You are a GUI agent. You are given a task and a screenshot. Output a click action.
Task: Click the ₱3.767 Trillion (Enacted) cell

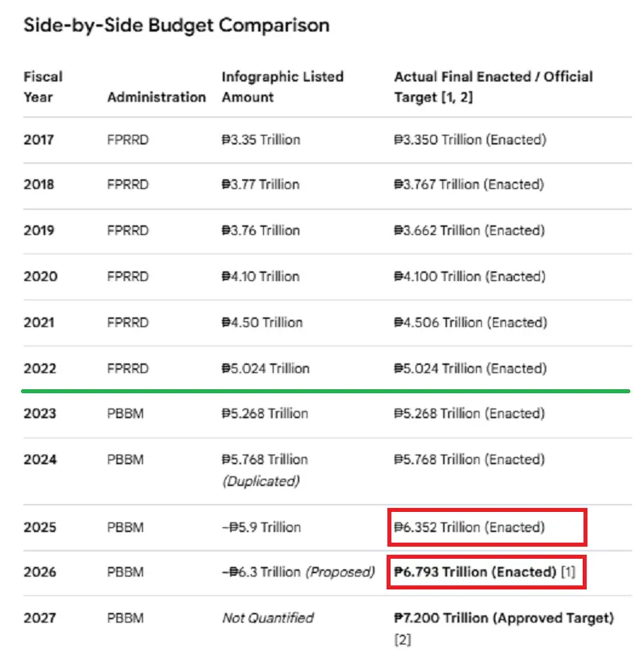(x=469, y=184)
